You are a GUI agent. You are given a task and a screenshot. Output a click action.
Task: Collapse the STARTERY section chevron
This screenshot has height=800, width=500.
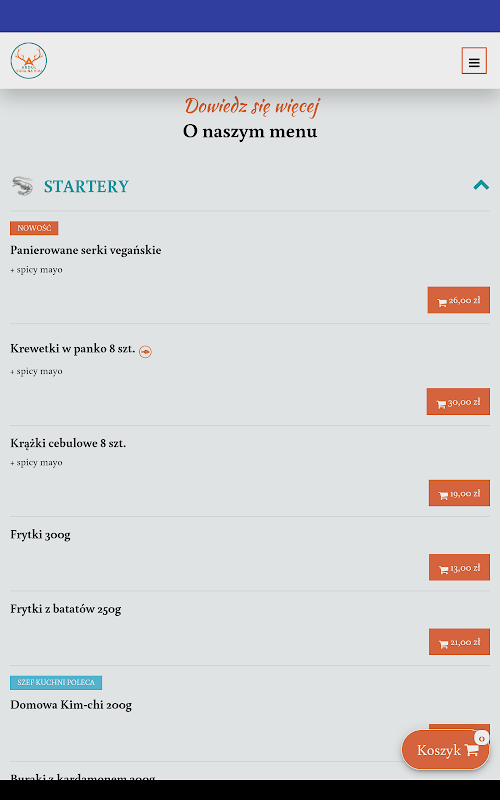click(x=481, y=185)
